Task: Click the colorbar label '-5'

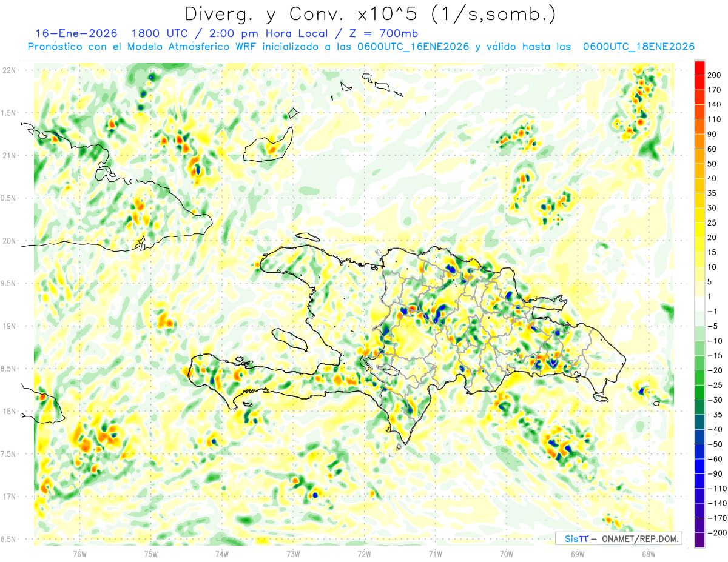Action: pyautogui.click(x=712, y=326)
